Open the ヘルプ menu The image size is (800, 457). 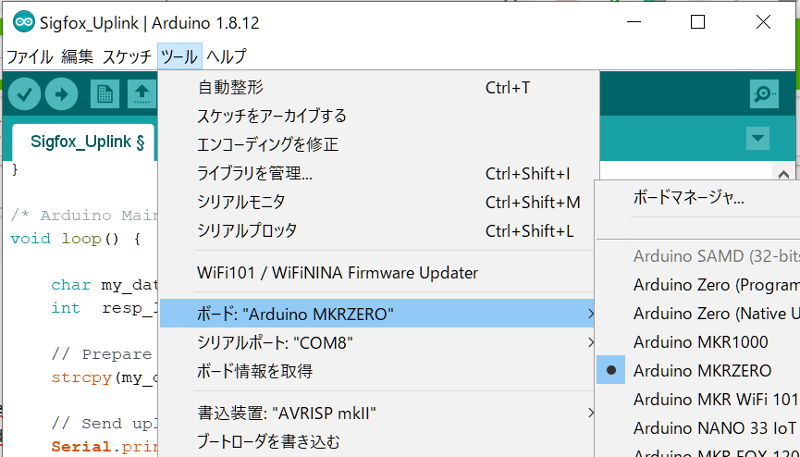pyautogui.click(x=227, y=57)
